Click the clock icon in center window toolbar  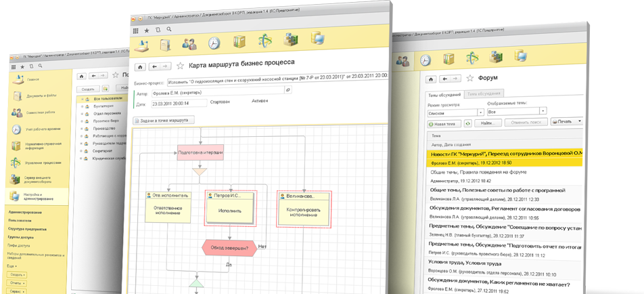click(214, 43)
